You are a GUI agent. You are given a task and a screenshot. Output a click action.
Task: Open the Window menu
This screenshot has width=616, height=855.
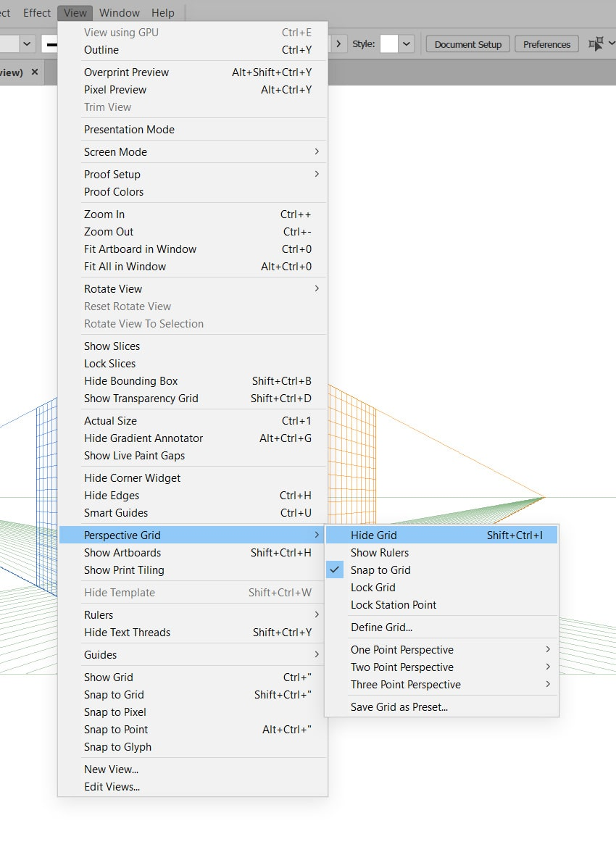(x=120, y=12)
